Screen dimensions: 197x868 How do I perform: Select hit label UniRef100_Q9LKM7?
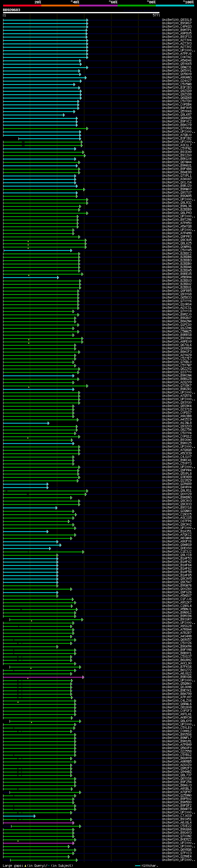[177, 115]
